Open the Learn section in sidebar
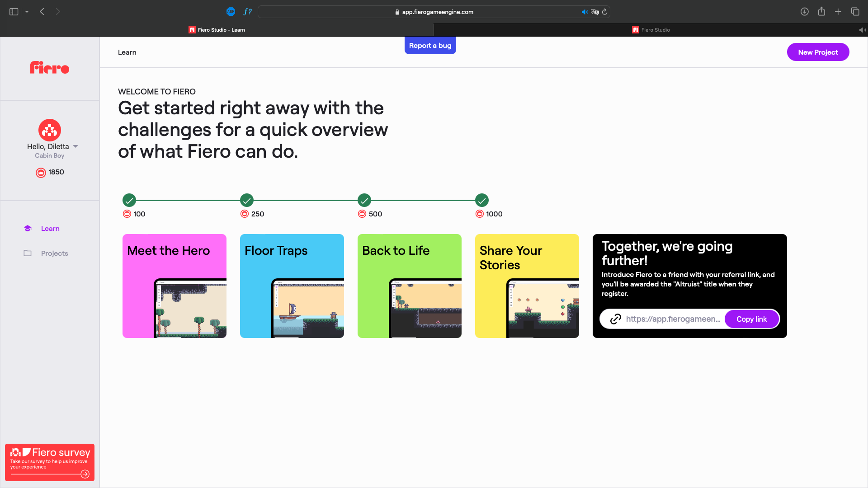 click(x=50, y=229)
